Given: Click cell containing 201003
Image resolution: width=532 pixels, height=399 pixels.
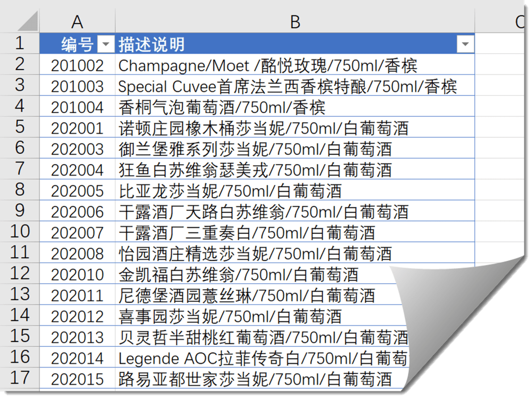Looking at the screenshot, I should click(x=77, y=86).
